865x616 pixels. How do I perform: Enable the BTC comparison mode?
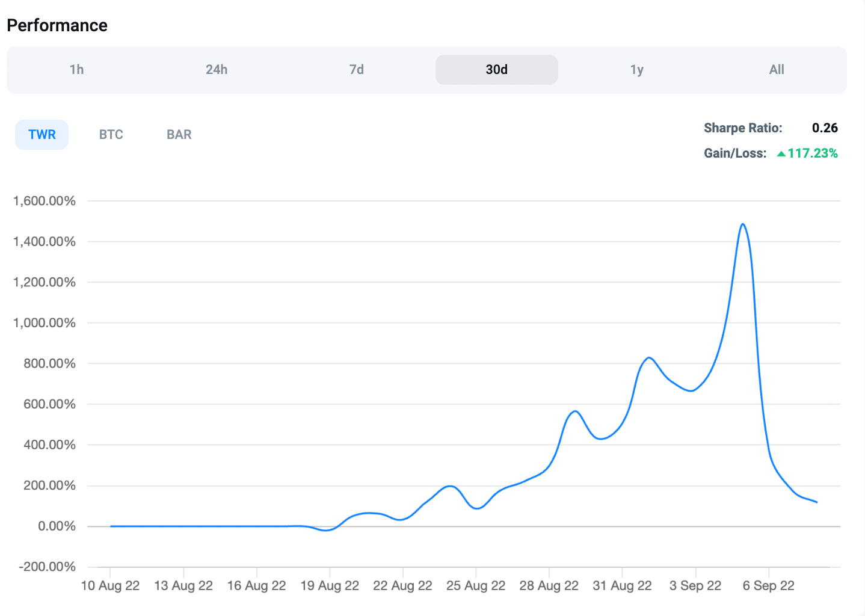[x=111, y=135]
